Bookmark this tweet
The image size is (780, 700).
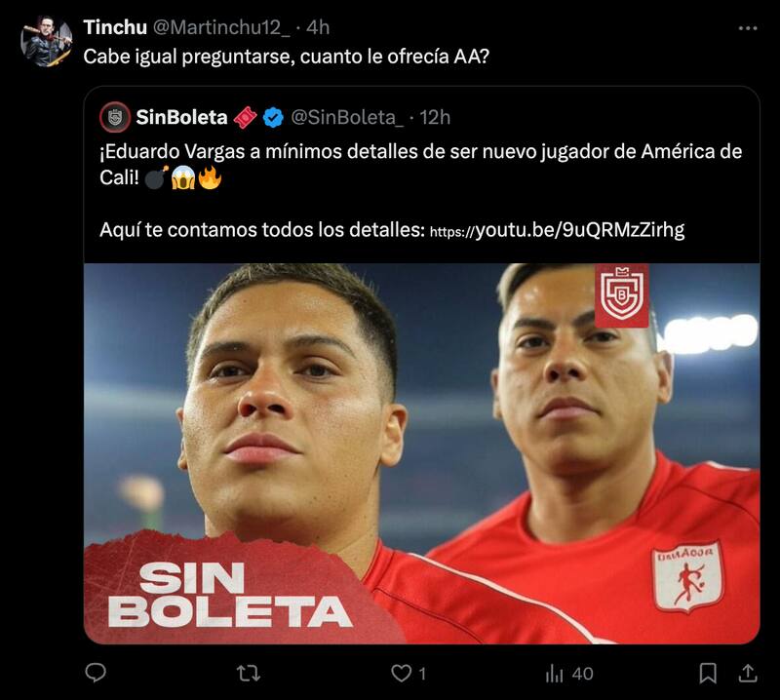pyautogui.click(x=709, y=673)
